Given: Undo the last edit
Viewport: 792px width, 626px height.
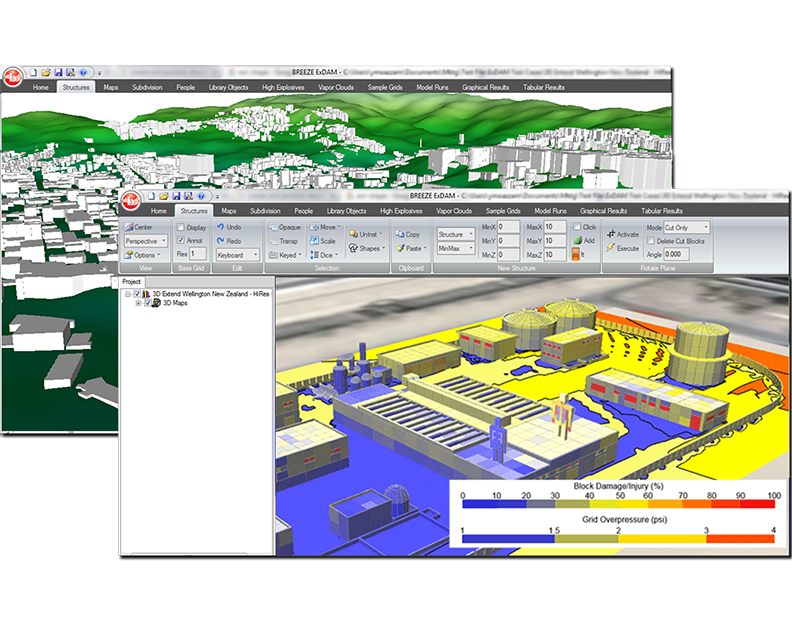Looking at the screenshot, I should [x=227, y=227].
